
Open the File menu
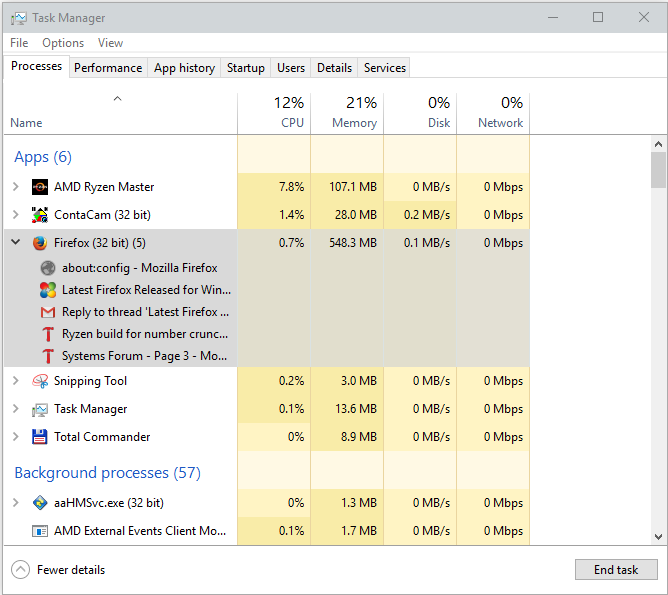click(x=19, y=43)
